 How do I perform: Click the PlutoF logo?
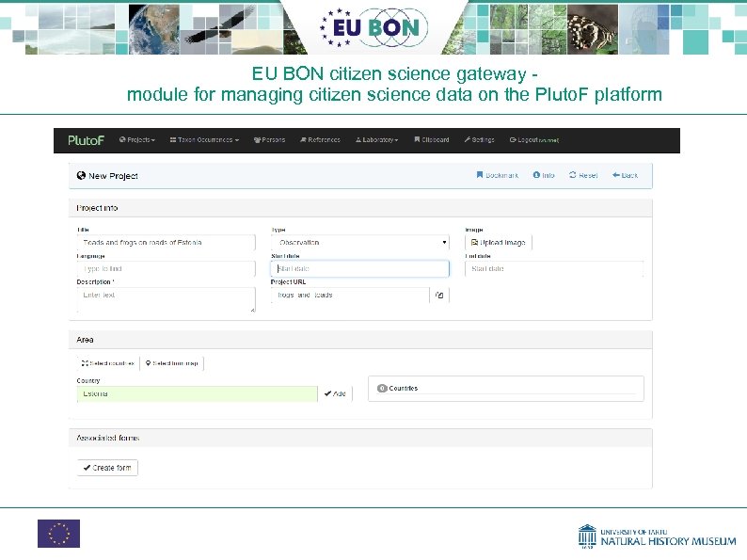pos(86,140)
